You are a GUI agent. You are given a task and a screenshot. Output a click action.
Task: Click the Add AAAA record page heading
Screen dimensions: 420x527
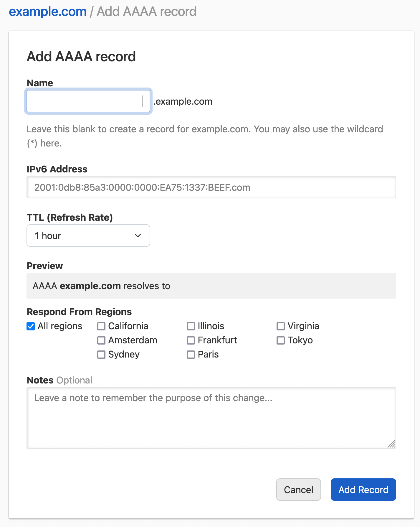pyautogui.click(x=81, y=56)
